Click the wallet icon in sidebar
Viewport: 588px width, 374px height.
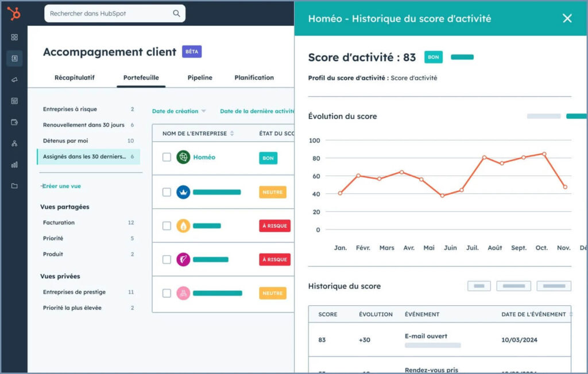click(14, 122)
